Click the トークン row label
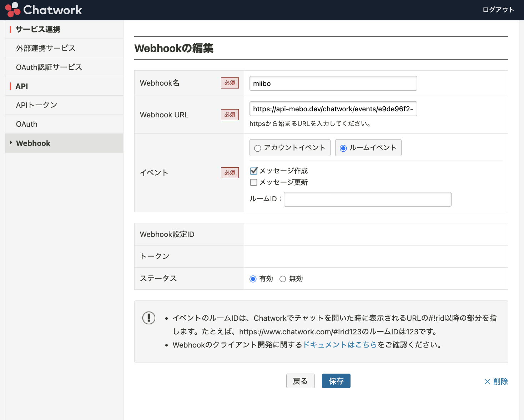The width and height of the screenshot is (524, 420). pos(155,256)
